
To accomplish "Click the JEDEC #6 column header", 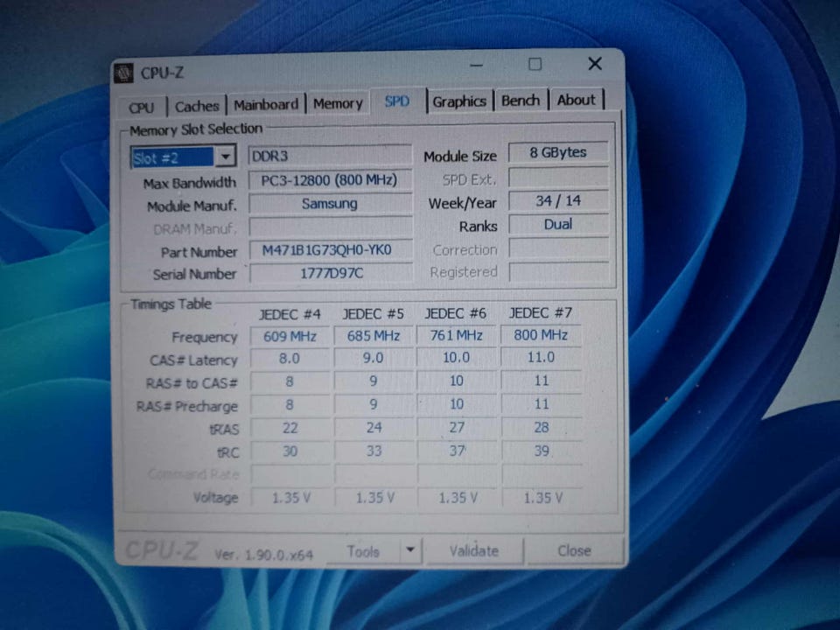I will [456, 313].
